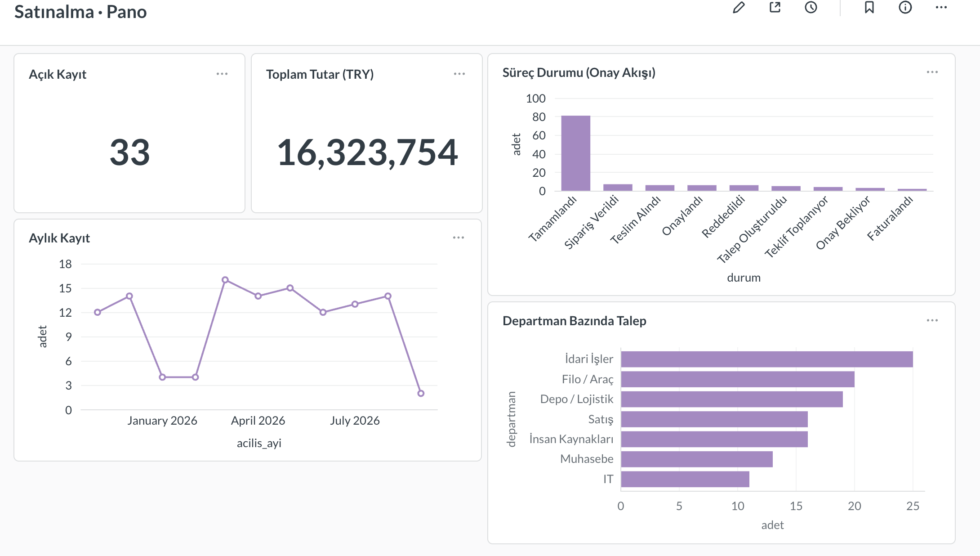The image size is (980, 556).
Task: Click the Aylık Kayıt chart title
Action: 59,238
